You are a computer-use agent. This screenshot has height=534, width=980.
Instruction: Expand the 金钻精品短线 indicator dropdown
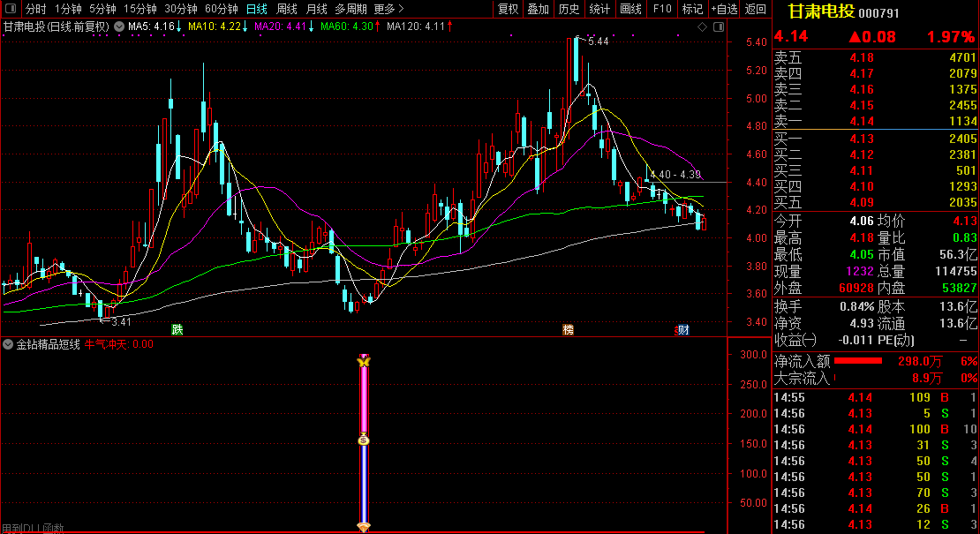click(x=8, y=344)
